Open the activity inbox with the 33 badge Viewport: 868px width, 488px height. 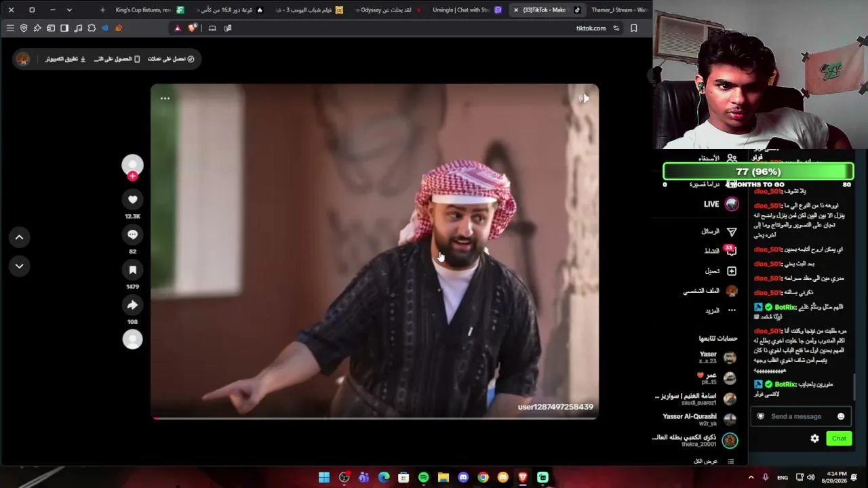[x=720, y=251]
